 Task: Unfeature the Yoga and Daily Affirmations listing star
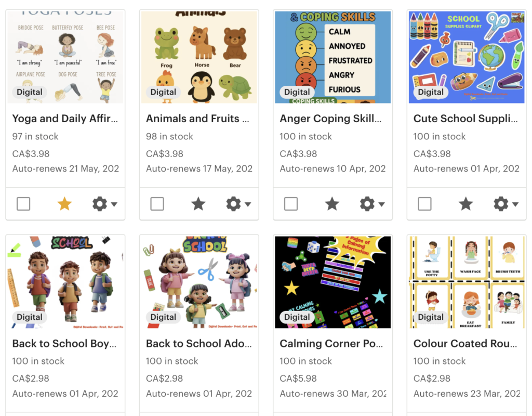pyautogui.click(x=64, y=204)
